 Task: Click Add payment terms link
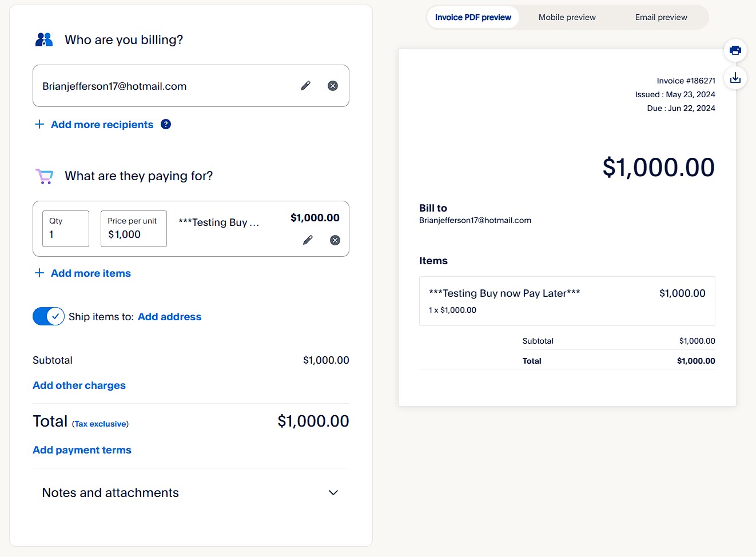pos(82,450)
